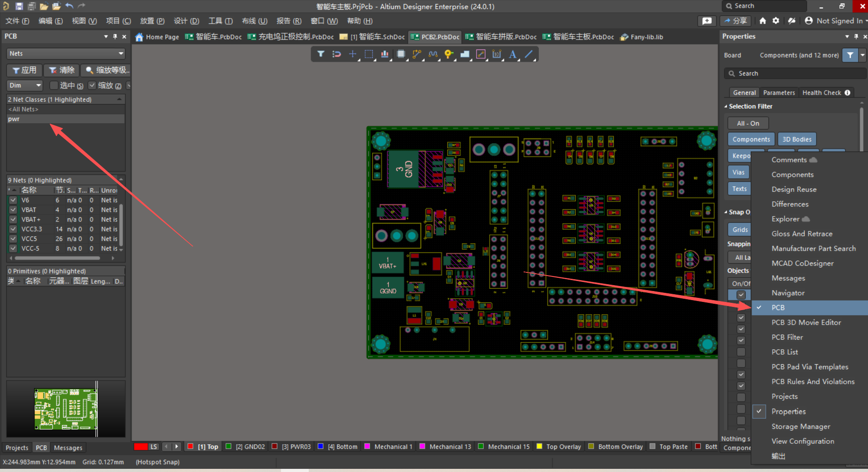The width and height of the screenshot is (868, 472).
Task: Select PCB Filter from panels menu
Action: 787,337
